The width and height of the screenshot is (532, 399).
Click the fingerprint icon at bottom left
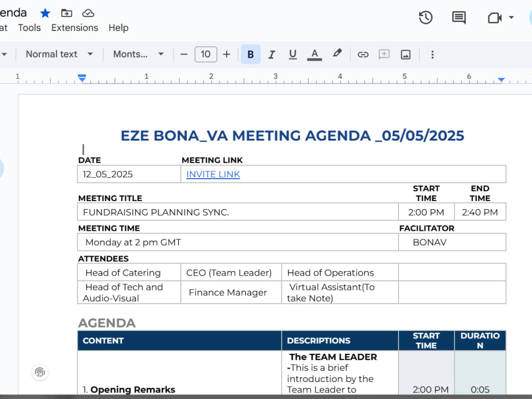[40, 372]
